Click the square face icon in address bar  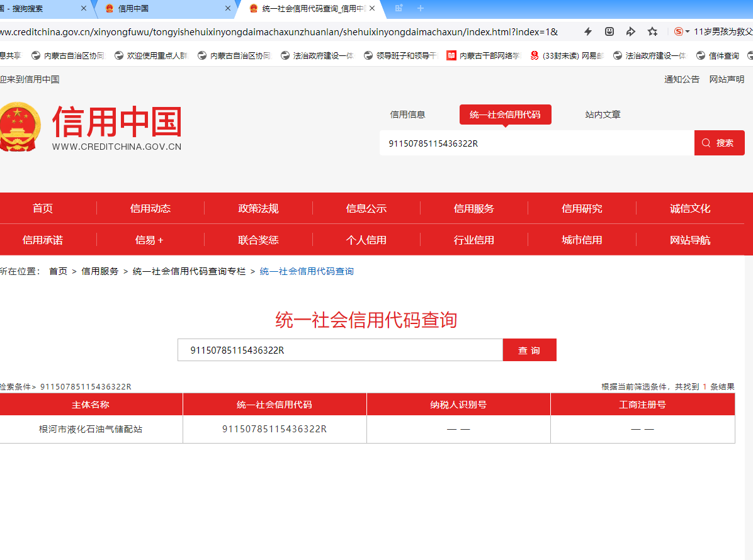click(x=609, y=31)
